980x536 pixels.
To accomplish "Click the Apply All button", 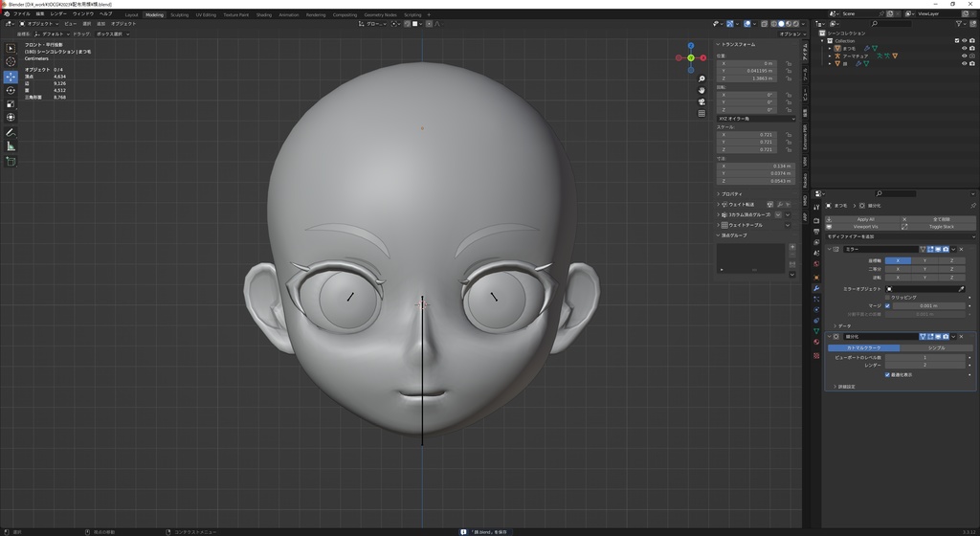I will (x=865, y=219).
